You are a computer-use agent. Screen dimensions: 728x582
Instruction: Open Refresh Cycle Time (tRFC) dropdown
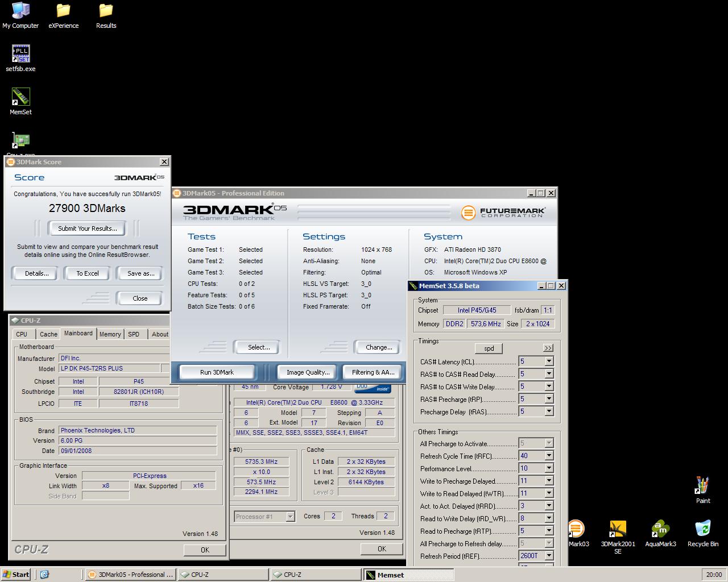click(549, 456)
